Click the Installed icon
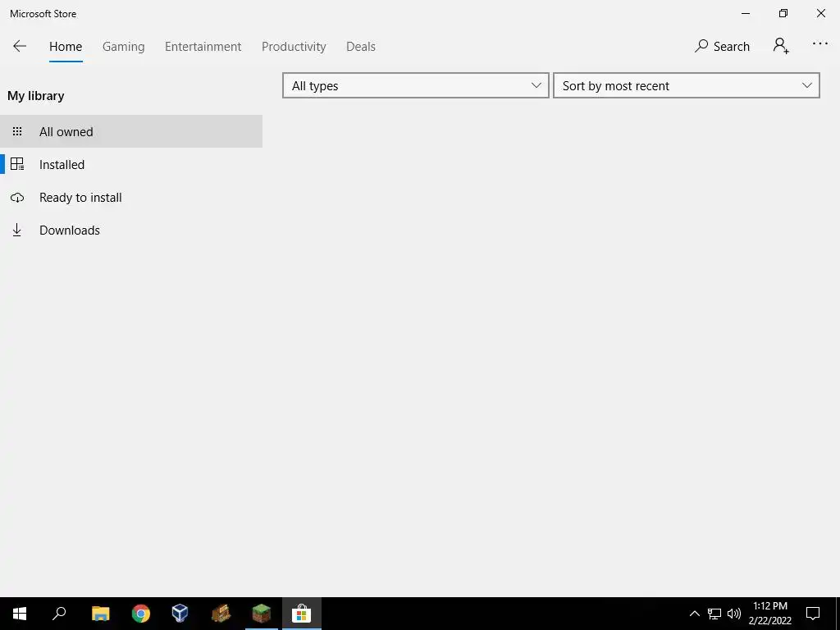This screenshot has height=630, width=840. click(17, 164)
